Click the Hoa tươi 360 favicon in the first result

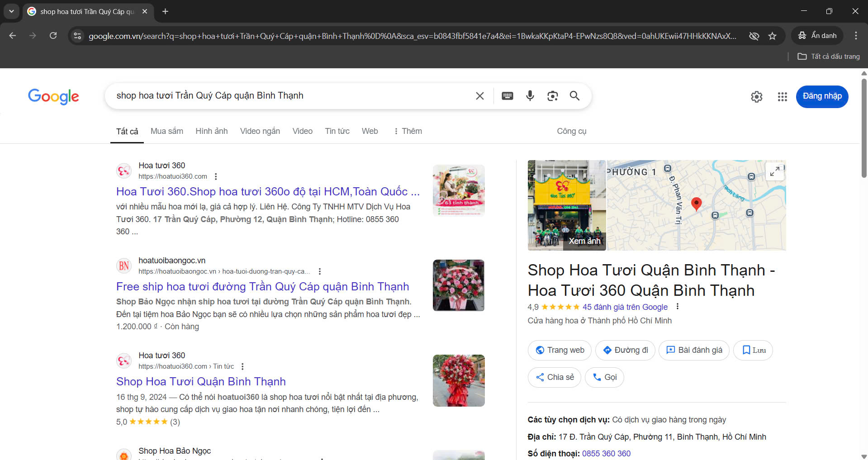[x=124, y=171]
